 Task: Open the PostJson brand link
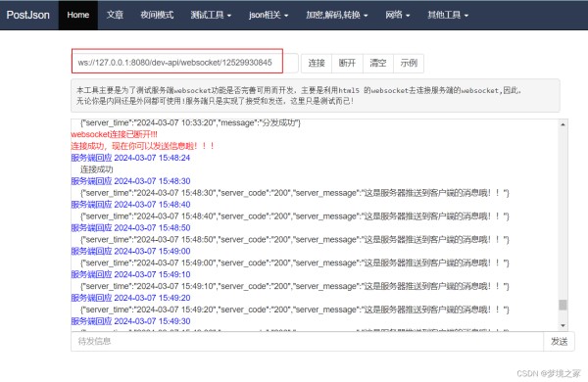[28, 15]
